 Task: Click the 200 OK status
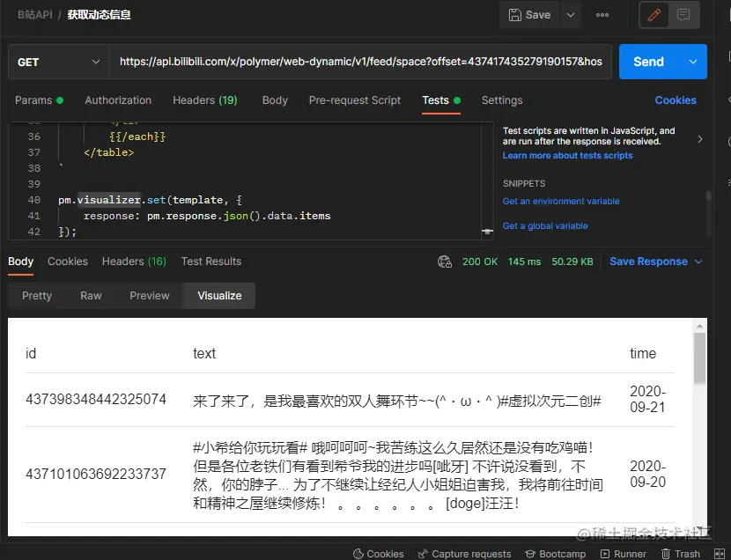(x=480, y=262)
